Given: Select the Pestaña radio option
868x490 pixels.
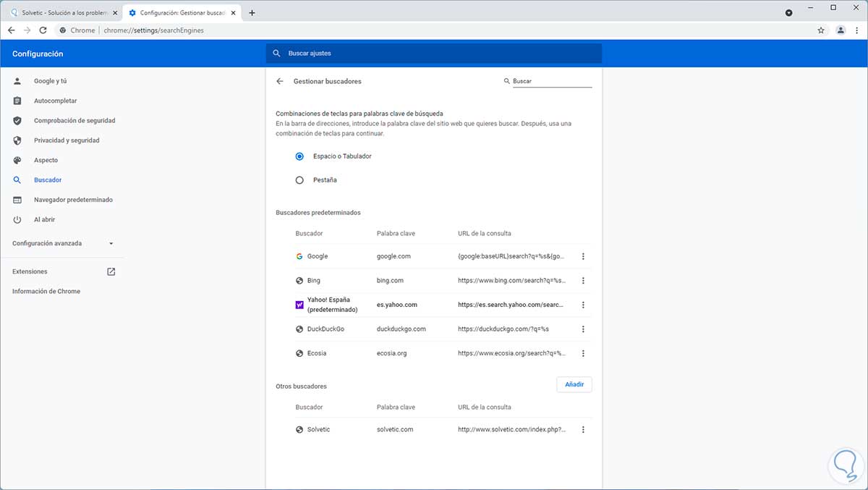Looking at the screenshot, I should (x=299, y=179).
